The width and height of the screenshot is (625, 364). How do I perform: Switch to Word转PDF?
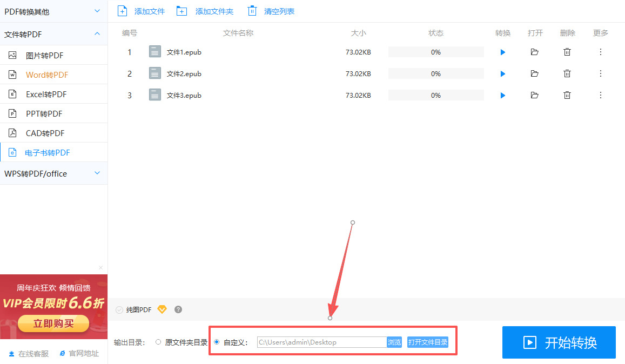coord(54,75)
